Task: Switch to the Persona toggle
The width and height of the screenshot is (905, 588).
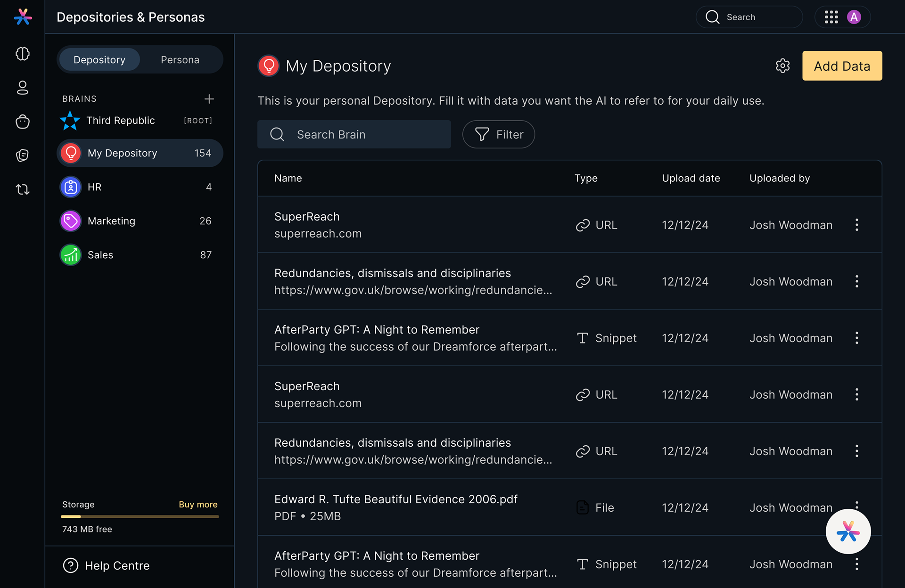Action: pyautogui.click(x=180, y=60)
